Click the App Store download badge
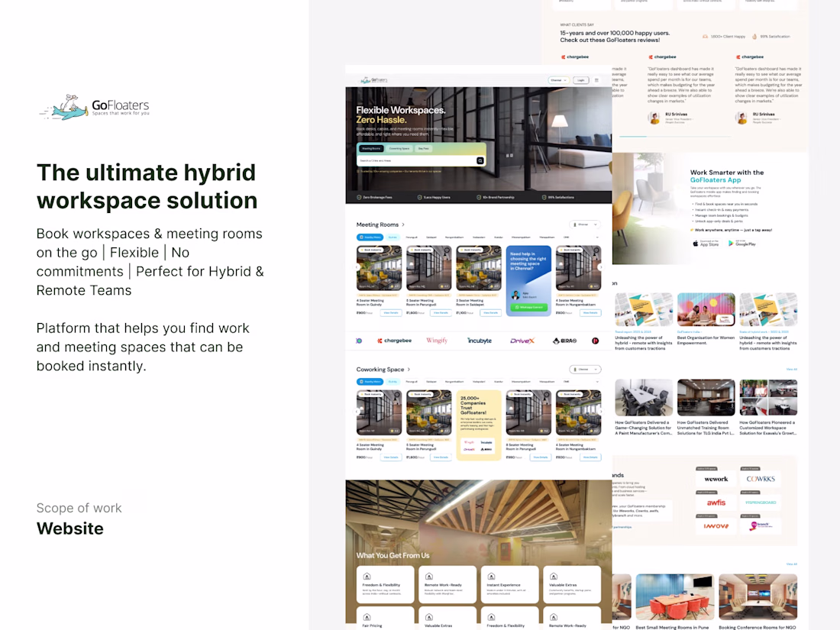The image size is (840, 630). point(706,243)
